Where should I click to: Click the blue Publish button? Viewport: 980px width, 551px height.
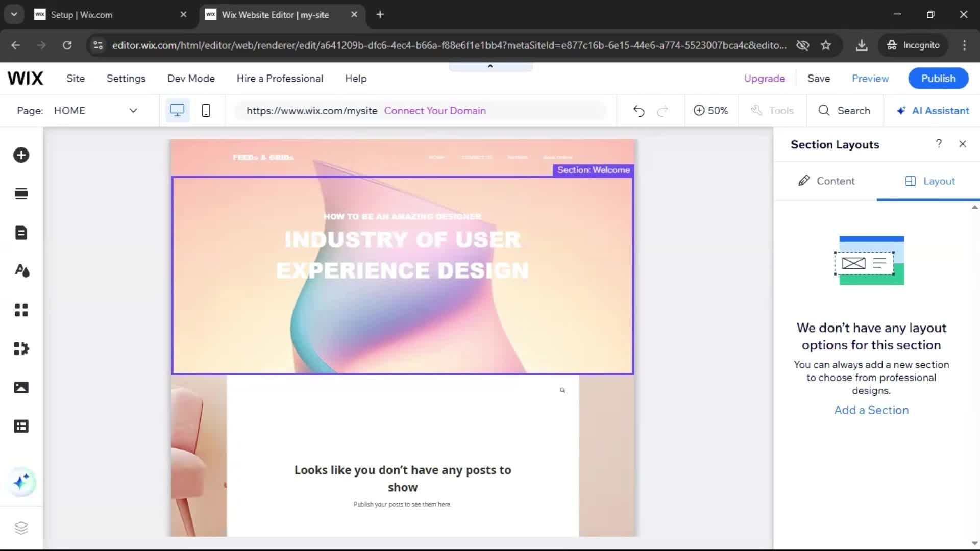[x=938, y=79]
